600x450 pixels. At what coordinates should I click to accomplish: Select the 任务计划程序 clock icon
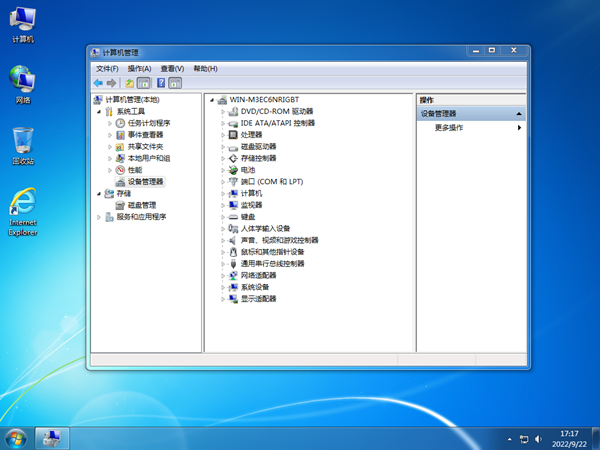pos(120,123)
